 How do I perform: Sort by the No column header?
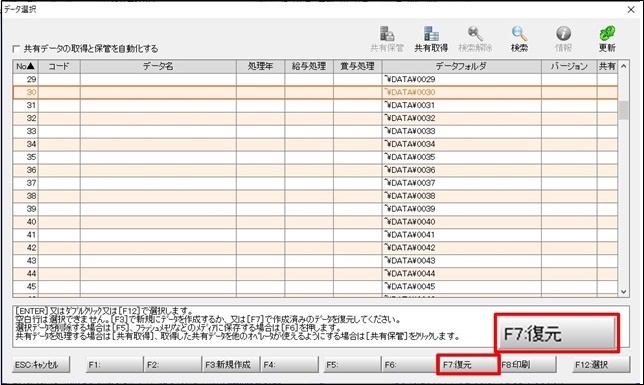[x=25, y=66]
